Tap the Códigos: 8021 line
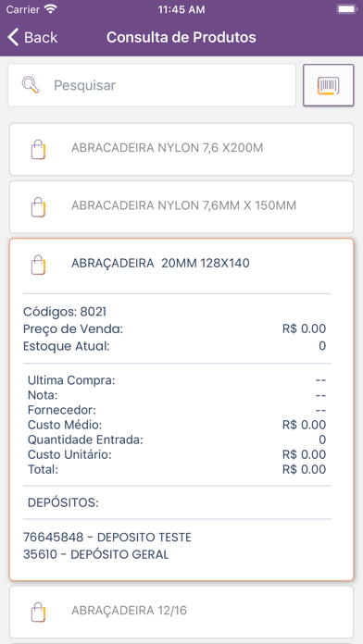The width and height of the screenshot is (363, 644). click(x=65, y=312)
